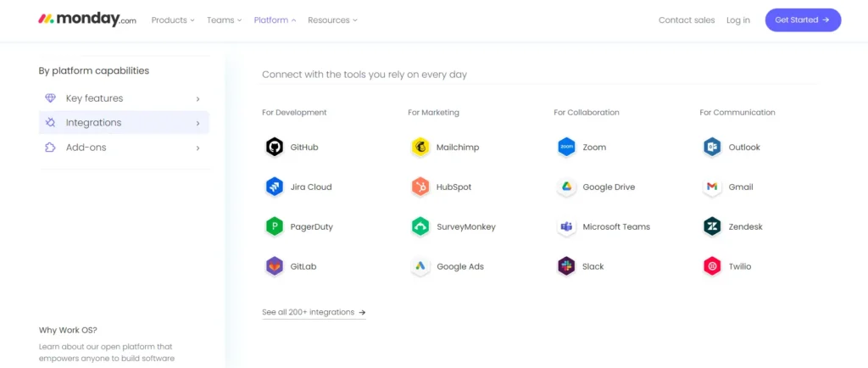
Task: Click the Zoom text label
Action: (594, 148)
